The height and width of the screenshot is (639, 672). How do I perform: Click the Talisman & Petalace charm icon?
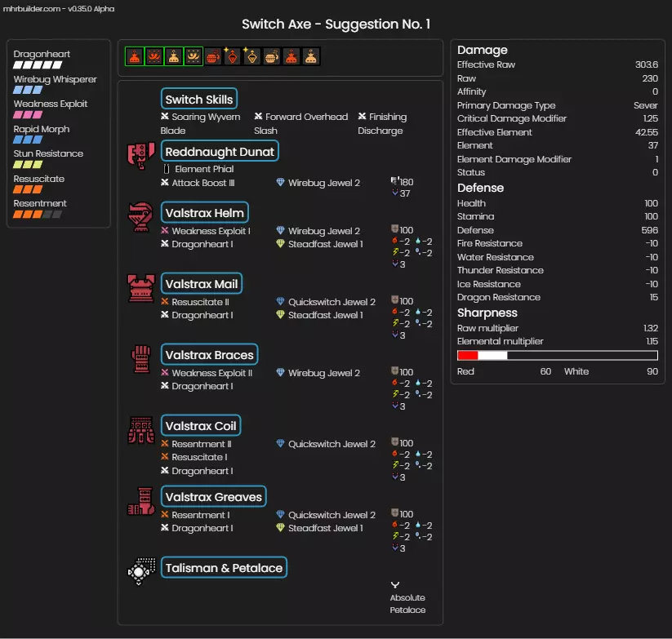pos(141,571)
